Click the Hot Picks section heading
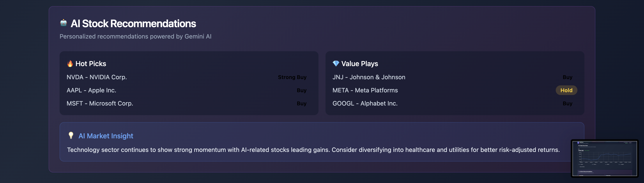The height and width of the screenshot is (183, 644). click(91, 64)
